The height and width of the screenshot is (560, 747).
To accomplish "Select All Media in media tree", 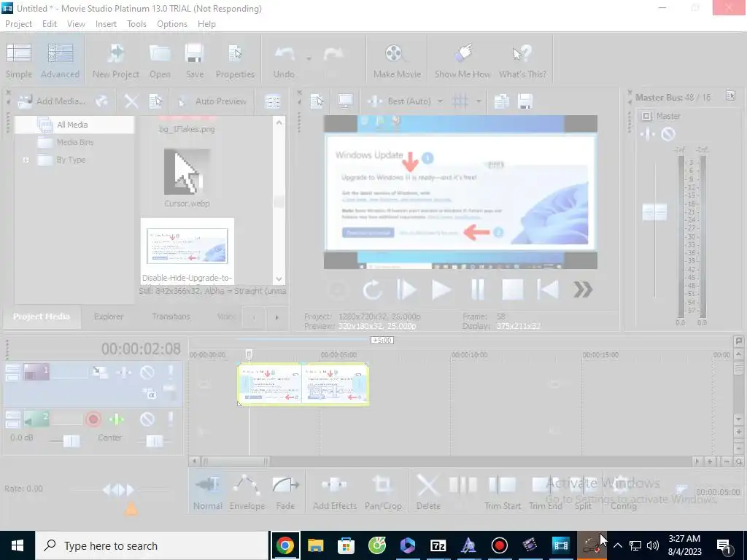I will (74, 125).
